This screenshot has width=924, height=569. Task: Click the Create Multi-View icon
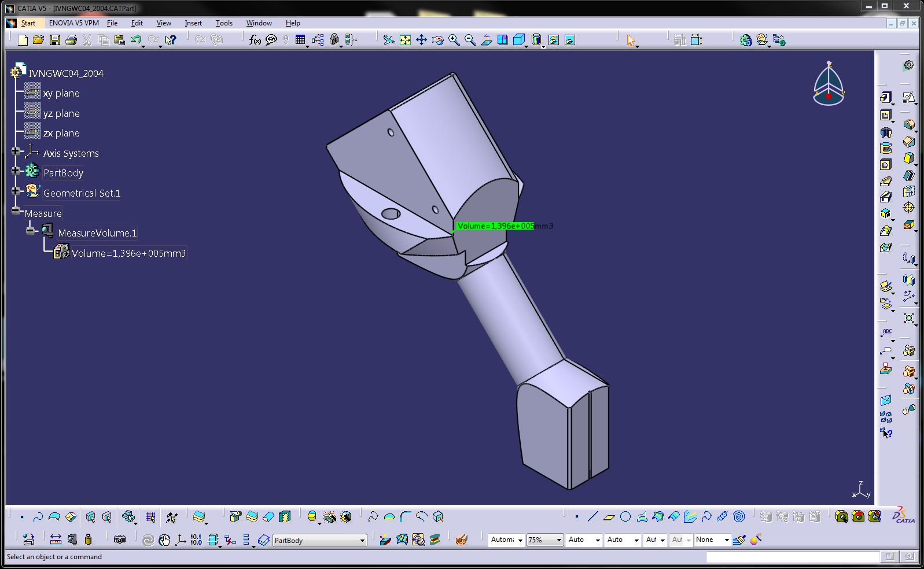tap(502, 40)
